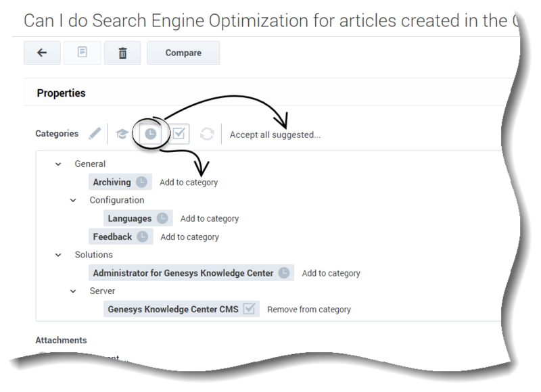Click the back arrow button

click(x=42, y=53)
